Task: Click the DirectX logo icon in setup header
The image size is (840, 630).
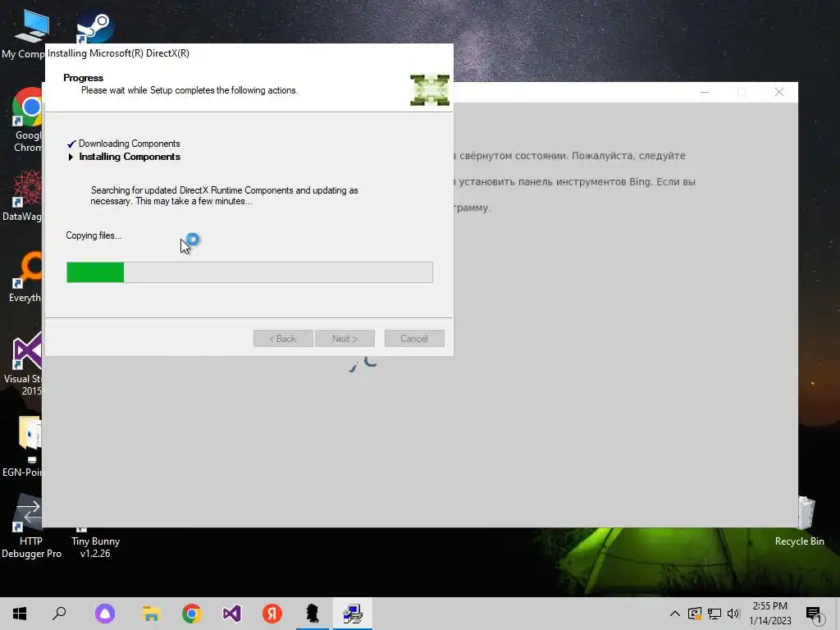Action: [430, 90]
